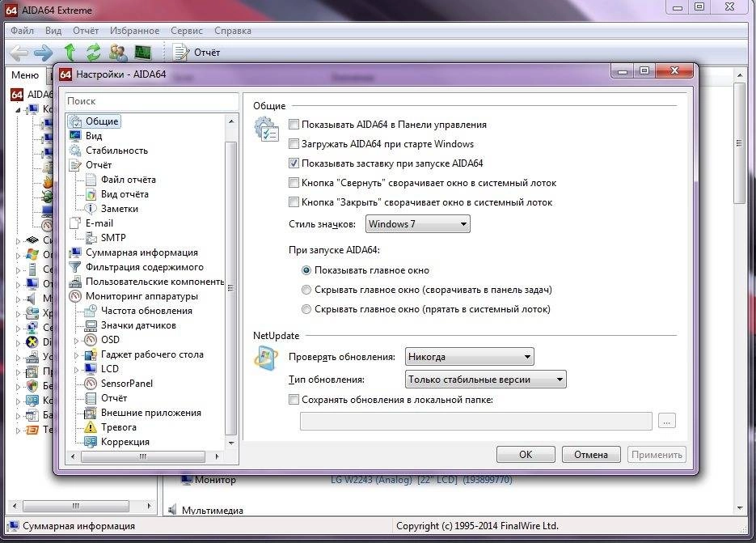Select Показывать главное окно radio option
This screenshot has height=543, width=756.
click(x=306, y=270)
